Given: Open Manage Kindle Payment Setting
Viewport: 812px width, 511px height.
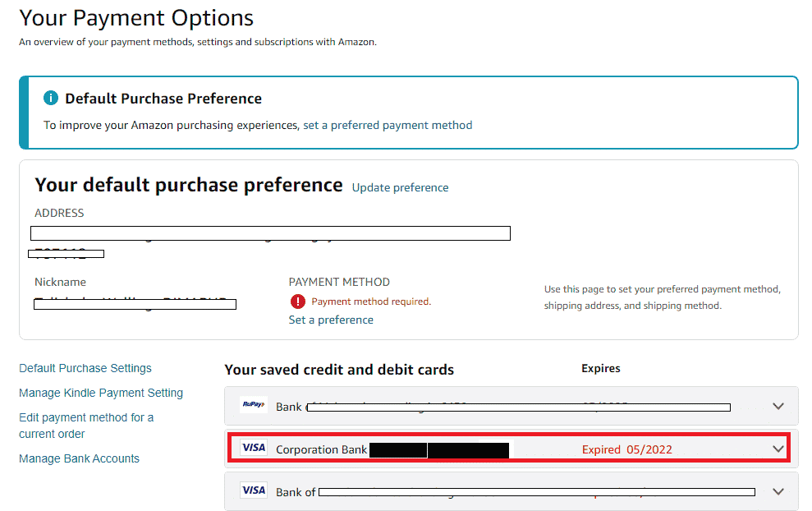Looking at the screenshot, I should [101, 393].
